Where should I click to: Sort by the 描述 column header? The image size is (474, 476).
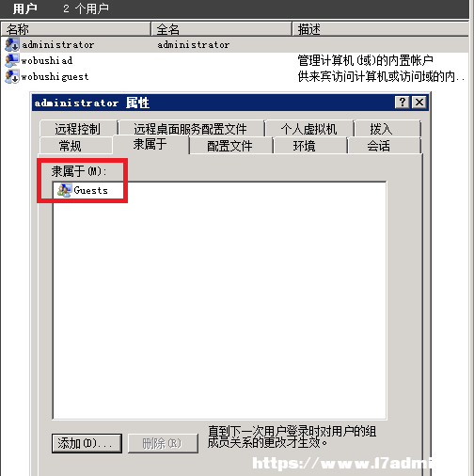click(x=381, y=29)
